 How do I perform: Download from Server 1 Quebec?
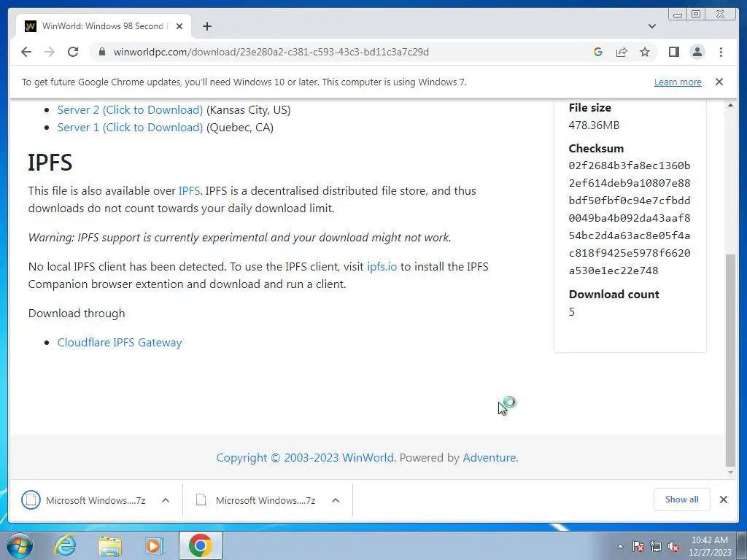tap(130, 127)
